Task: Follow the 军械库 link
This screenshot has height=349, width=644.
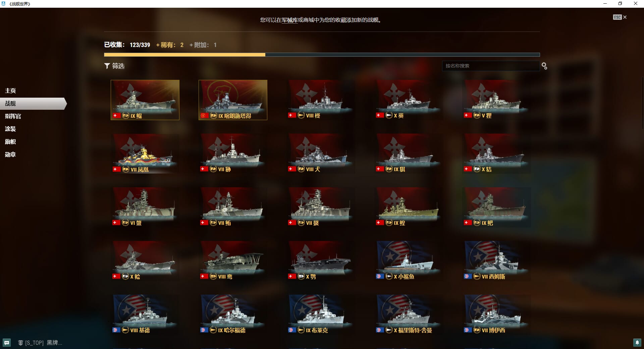Action: click(290, 20)
